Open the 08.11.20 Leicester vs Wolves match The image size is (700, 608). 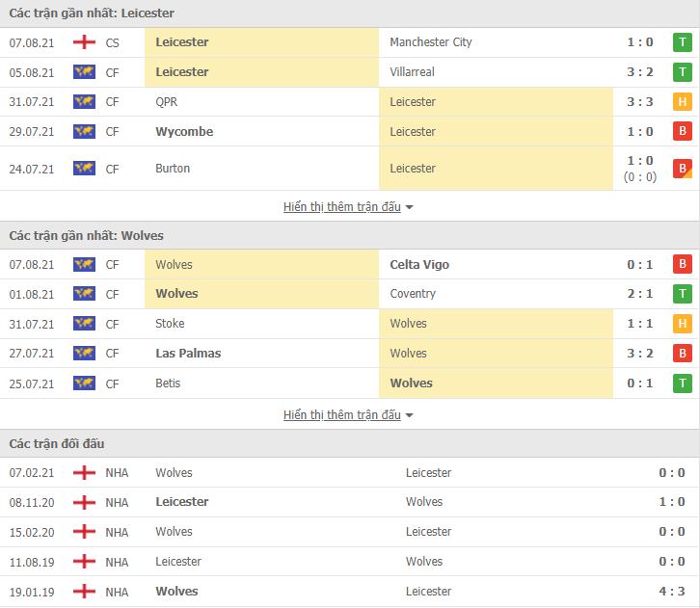(350, 502)
